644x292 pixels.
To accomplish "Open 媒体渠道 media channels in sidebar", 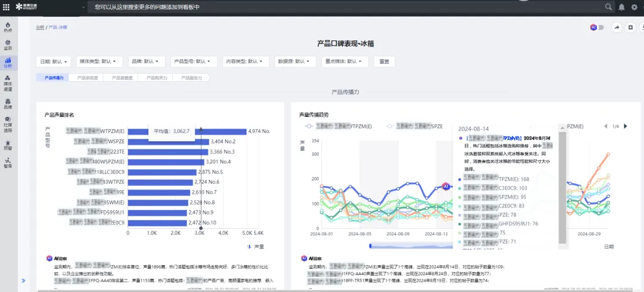I will click(x=8, y=83).
